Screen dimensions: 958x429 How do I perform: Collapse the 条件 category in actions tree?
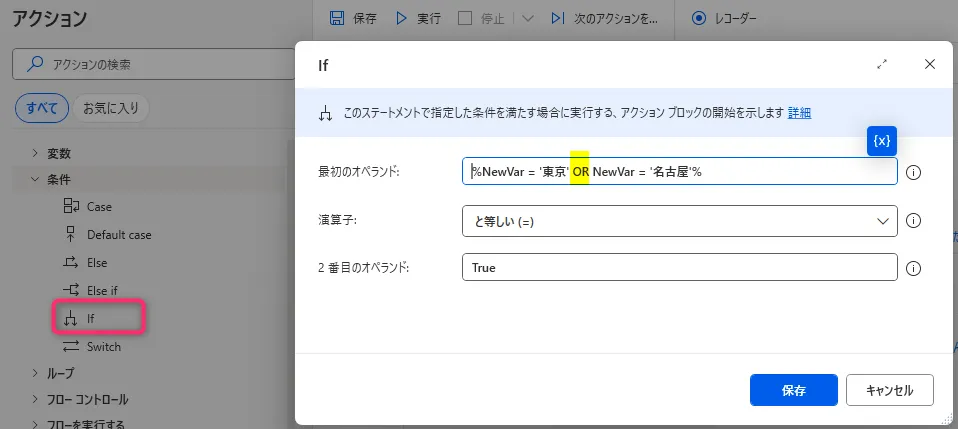click(35, 180)
